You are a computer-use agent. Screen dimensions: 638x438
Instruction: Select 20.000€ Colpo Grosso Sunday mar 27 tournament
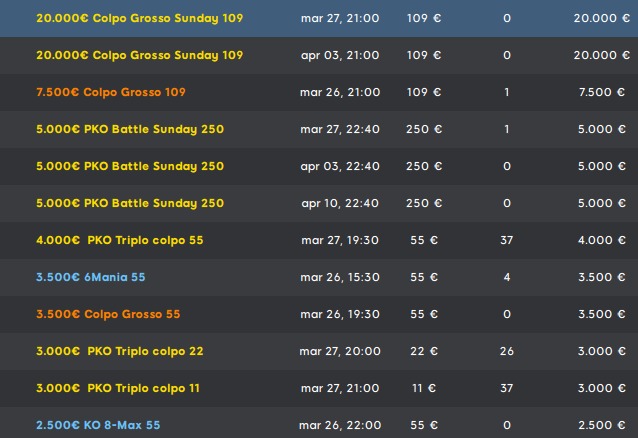[139, 18]
